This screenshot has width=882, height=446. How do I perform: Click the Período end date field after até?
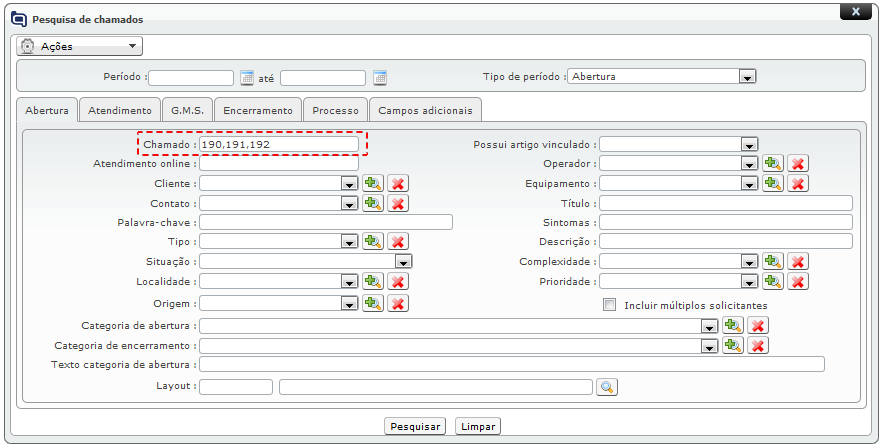[x=323, y=78]
